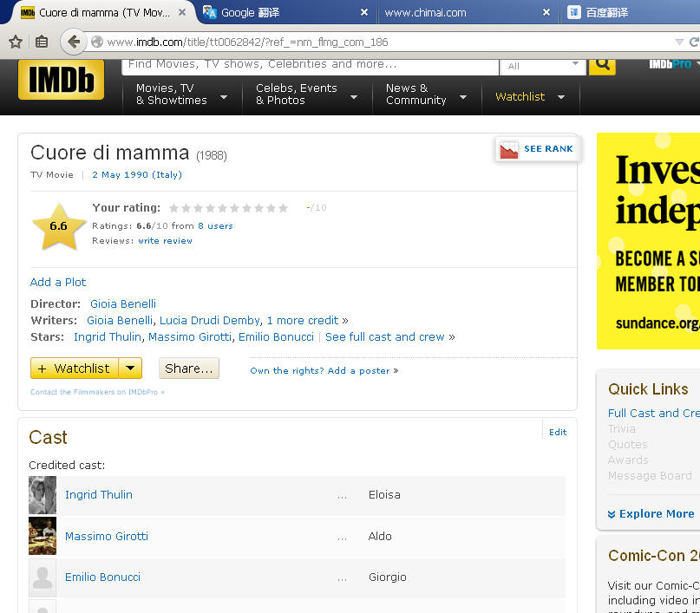
Task: Click the yellow search magnifier button
Action: coord(602,66)
